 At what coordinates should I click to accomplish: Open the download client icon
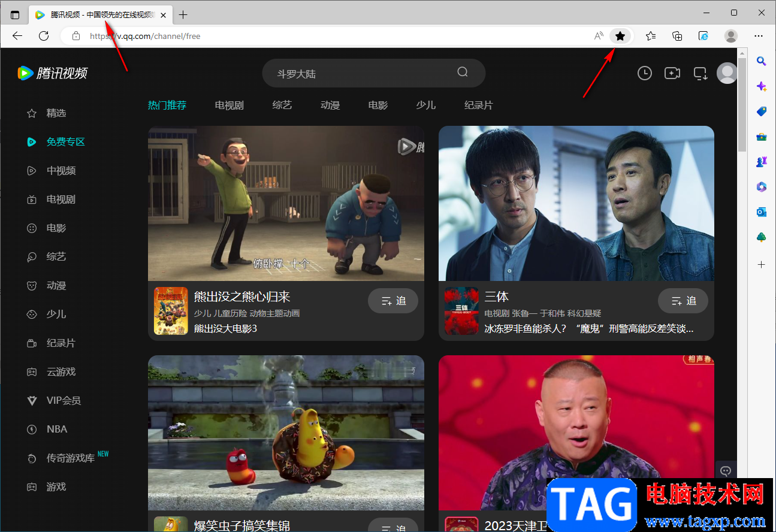tap(700, 73)
